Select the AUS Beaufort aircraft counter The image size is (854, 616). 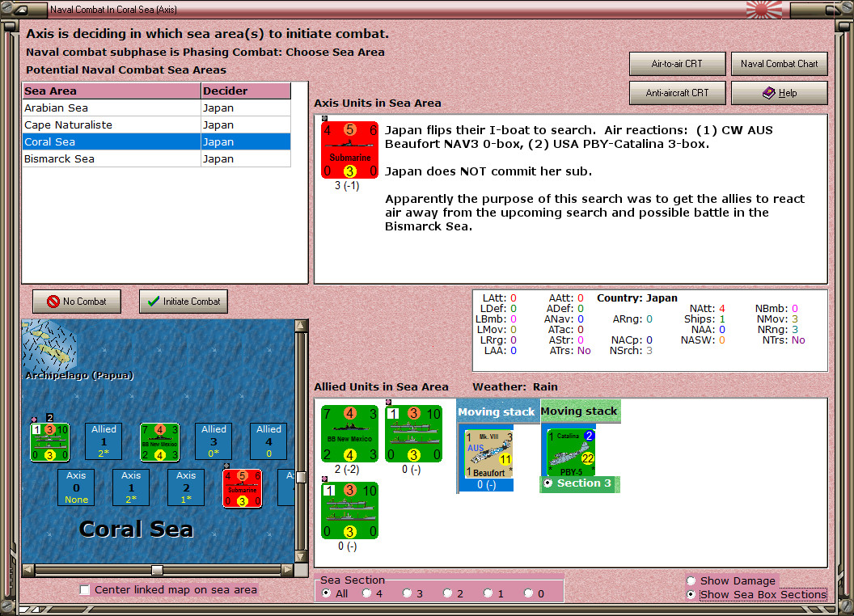pyautogui.click(x=488, y=454)
